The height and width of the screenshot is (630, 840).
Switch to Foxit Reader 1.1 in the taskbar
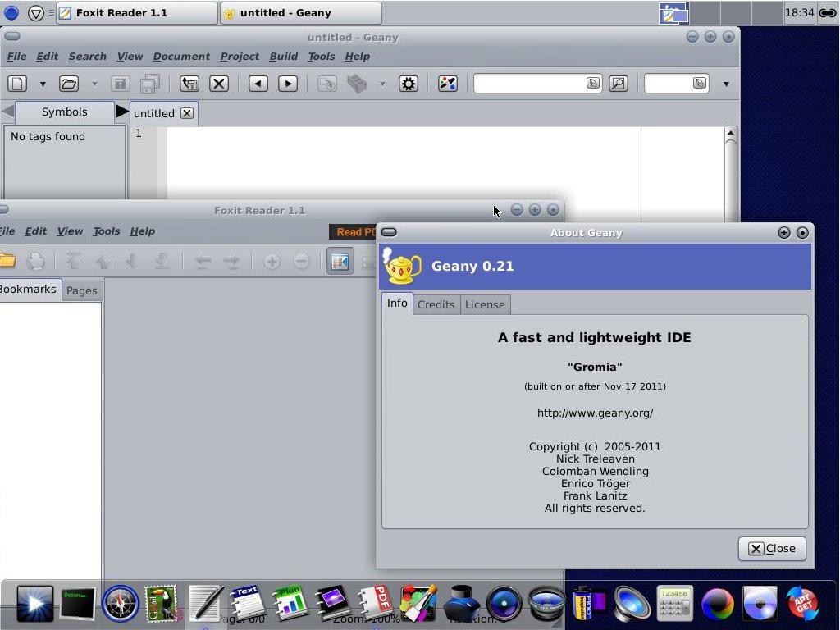click(137, 13)
